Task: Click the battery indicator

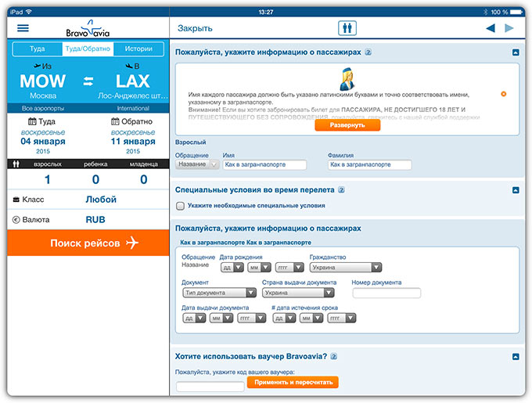Action: (x=516, y=12)
